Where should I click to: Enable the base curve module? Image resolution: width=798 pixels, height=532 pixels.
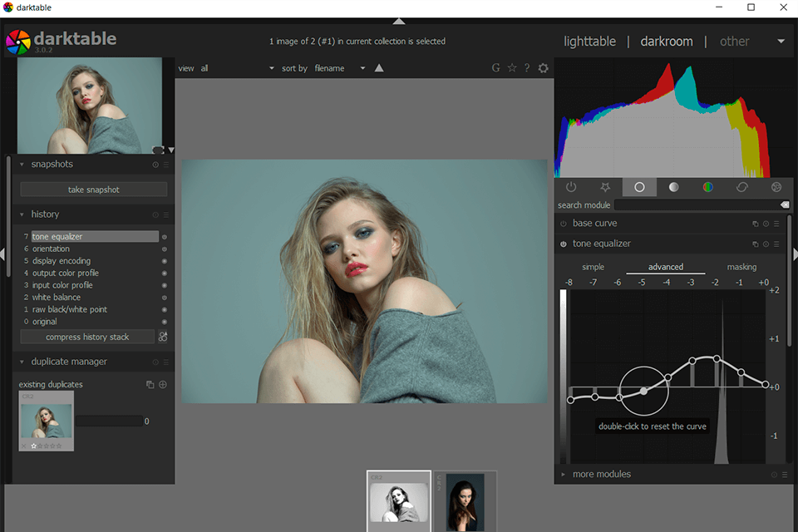tap(564, 224)
